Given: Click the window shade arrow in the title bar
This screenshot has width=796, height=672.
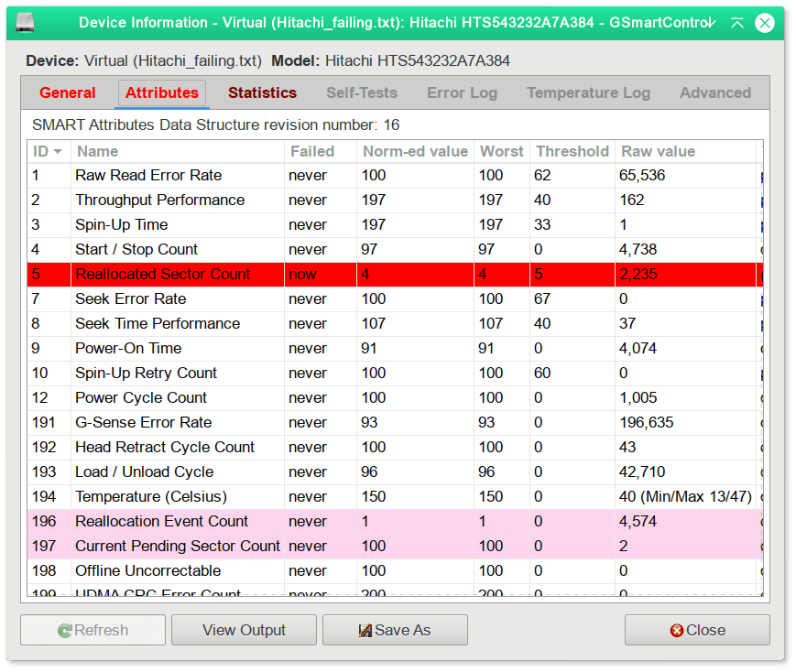Looking at the screenshot, I should 737,22.
